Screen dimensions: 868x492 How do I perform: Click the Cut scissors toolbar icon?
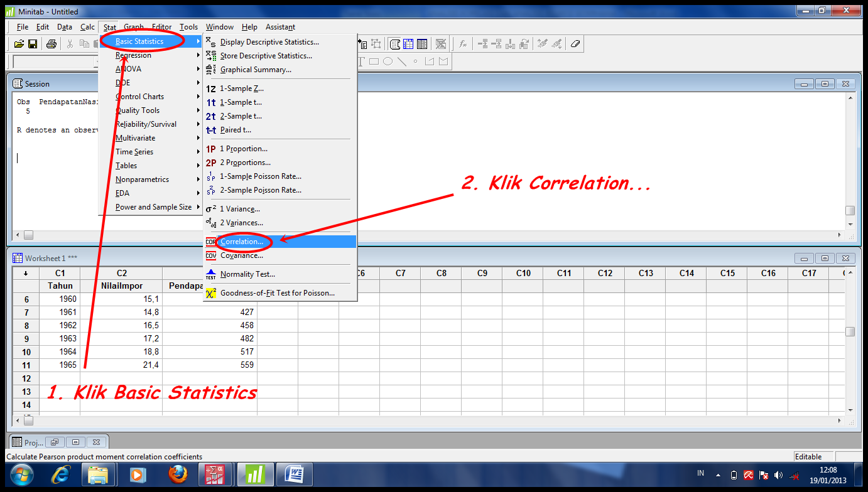pyautogui.click(x=70, y=44)
